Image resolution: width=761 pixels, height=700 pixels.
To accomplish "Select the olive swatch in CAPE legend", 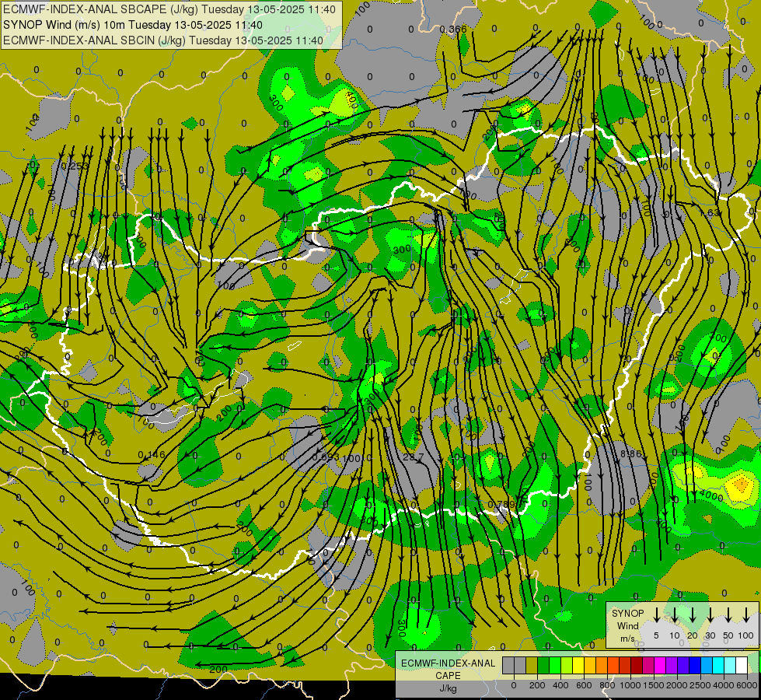I will click(x=532, y=665).
